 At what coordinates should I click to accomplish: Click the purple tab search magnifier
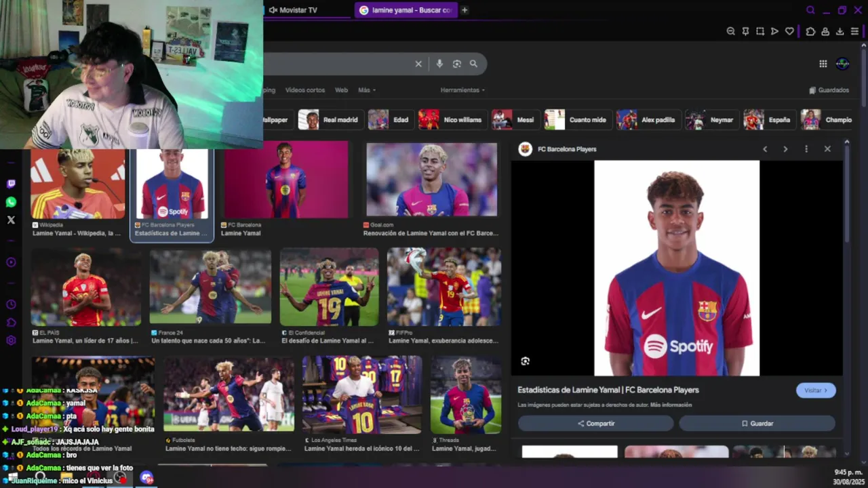[x=810, y=10]
